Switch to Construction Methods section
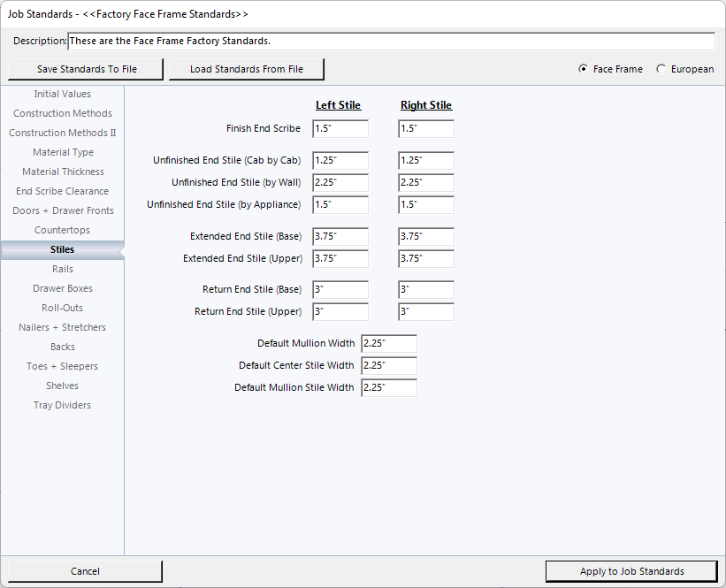The width and height of the screenshot is (726, 588). click(x=62, y=113)
